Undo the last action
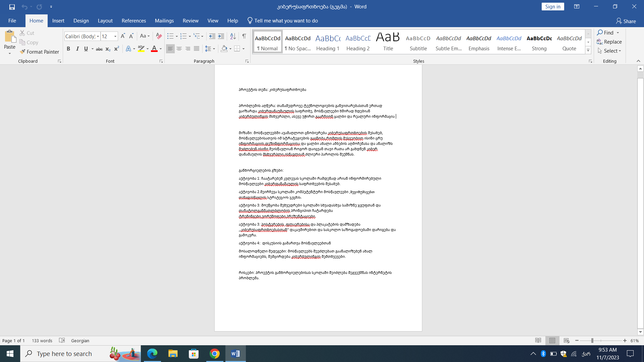This screenshot has height=362, width=644. tap(24, 7)
